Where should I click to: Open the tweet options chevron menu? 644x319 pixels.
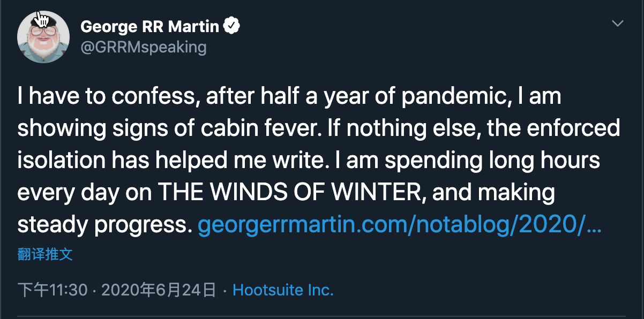pyautogui.click(x=618, y=24)
